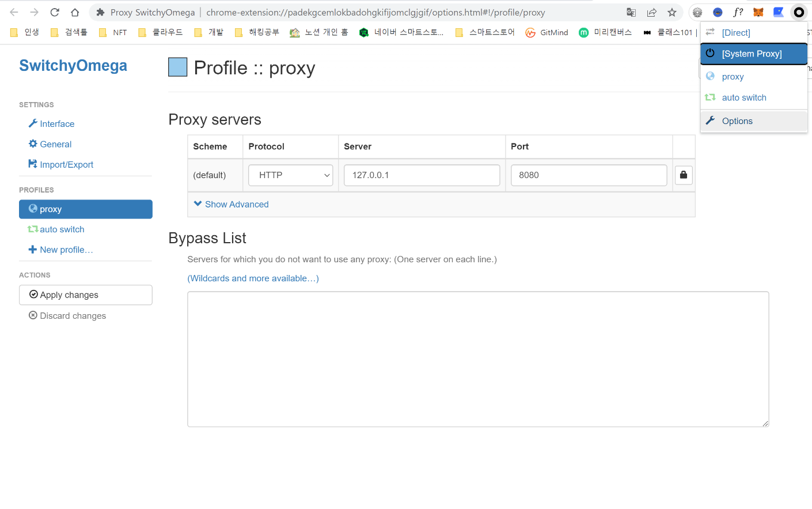Open the NFT bookmarks folder
The width and height of the screenshot is (812, 509).
(113, 32)
